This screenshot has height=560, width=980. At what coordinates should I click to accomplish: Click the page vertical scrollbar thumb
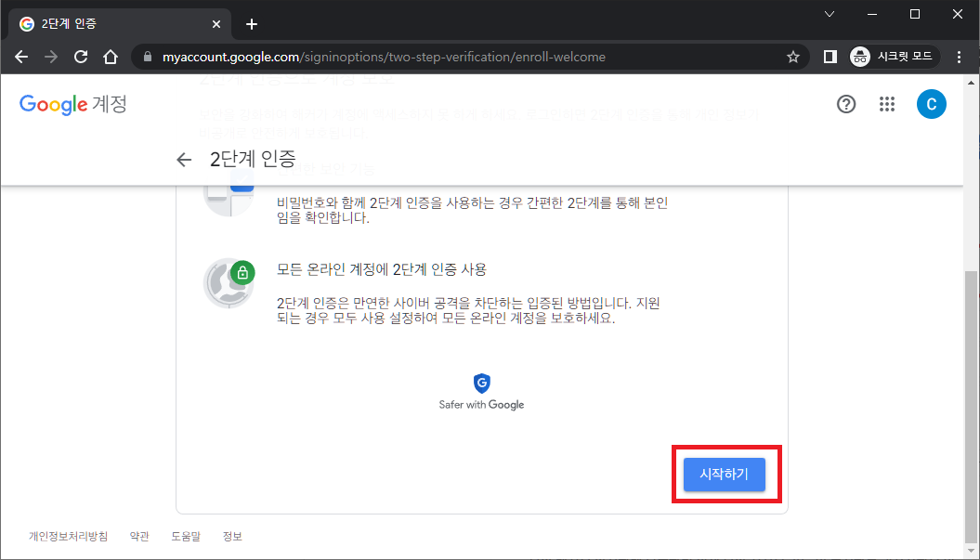(x=972, y=408)
